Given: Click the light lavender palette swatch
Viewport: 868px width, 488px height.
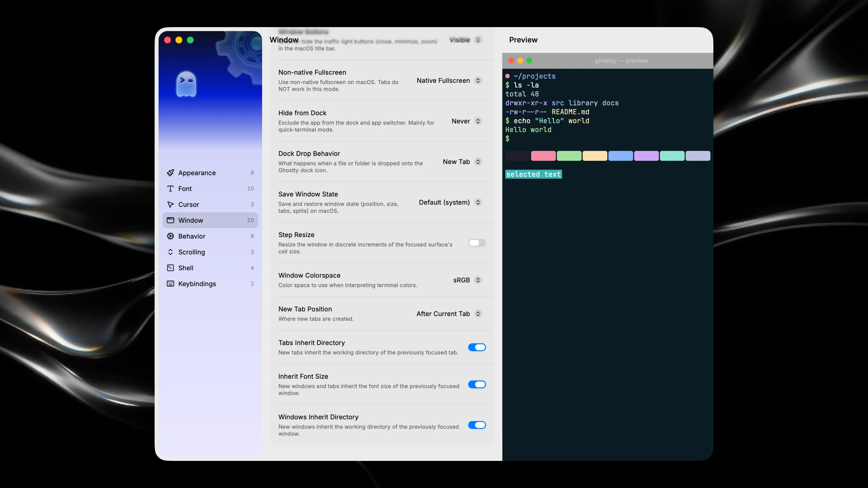Looking at the screenshot, I should (698, 156).
